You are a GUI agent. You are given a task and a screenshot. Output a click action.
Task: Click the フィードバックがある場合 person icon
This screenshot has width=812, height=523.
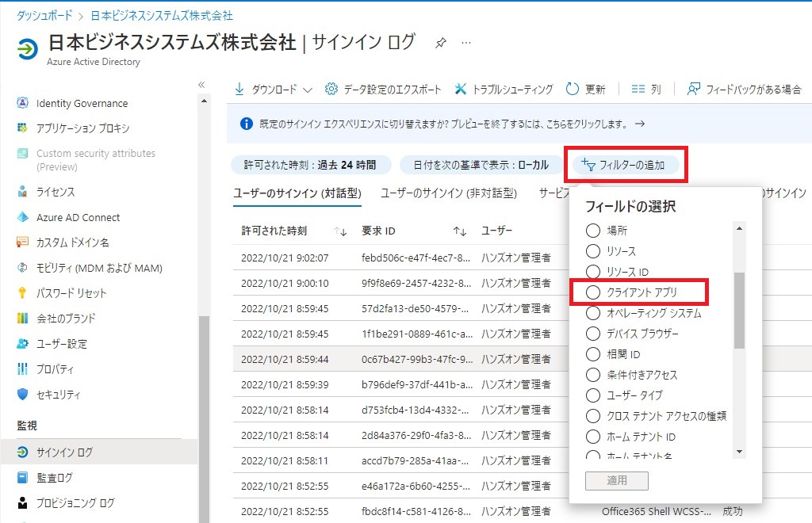pyautogui.click(x=693, y=89)
